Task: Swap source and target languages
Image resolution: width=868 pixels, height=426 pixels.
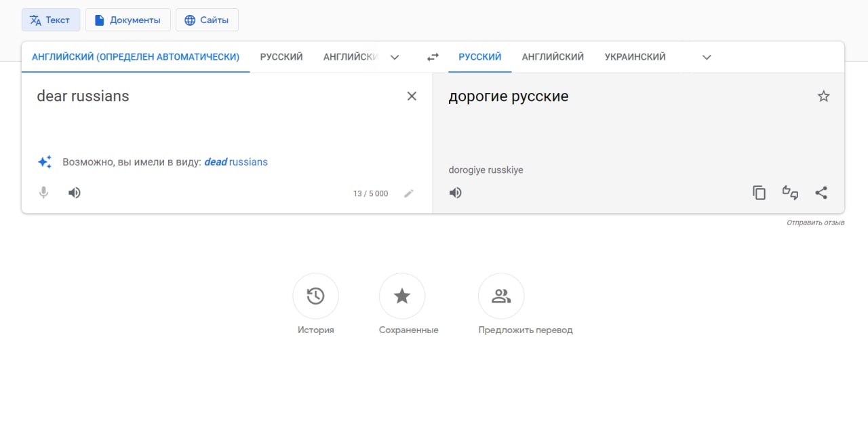Action: tap(433, 58)
